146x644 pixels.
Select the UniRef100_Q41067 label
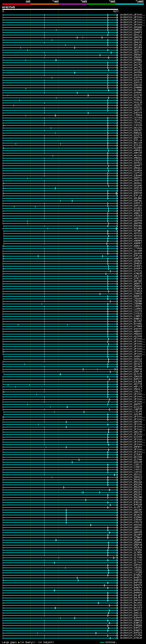[131, 70]
